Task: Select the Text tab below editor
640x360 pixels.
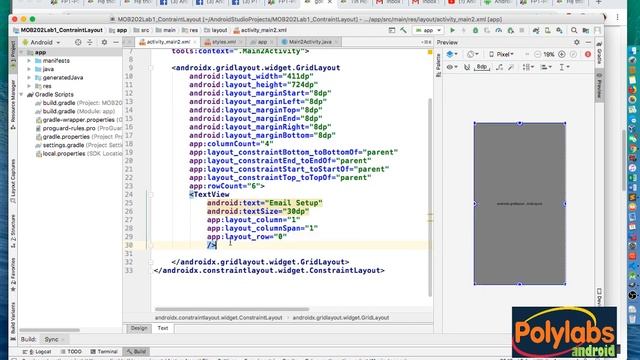Action: [x=163, y=328]
